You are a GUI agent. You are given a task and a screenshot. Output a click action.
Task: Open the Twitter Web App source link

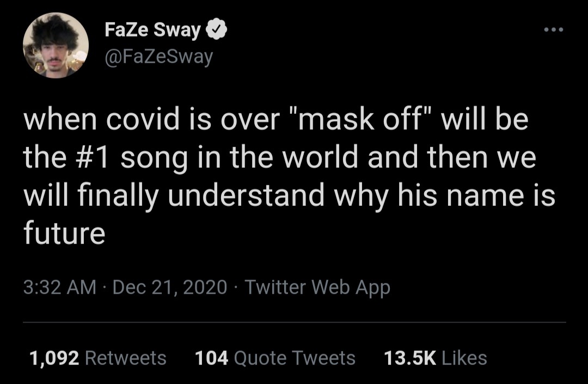(317, 287)
